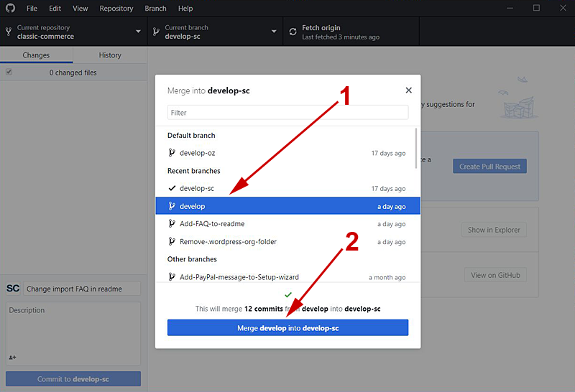575x392 pixels.
Task: Click the GitHub logo icon in title bar
Action: pos(10,8)
